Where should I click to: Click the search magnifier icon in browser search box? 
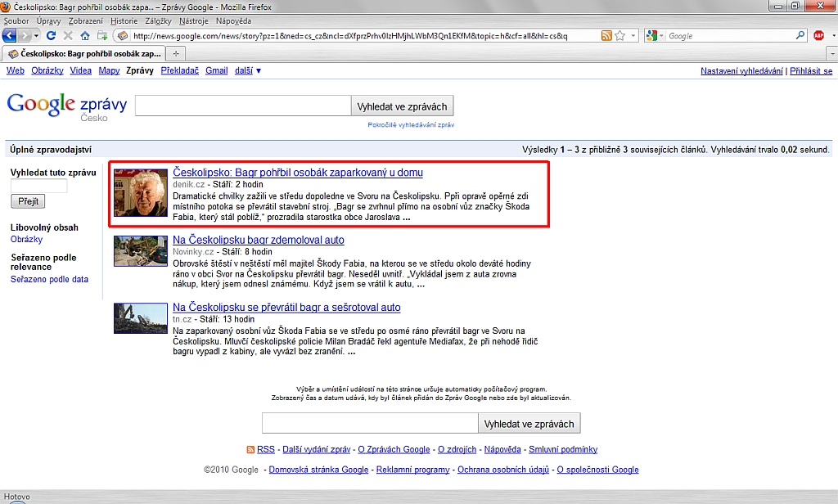pos(800,36)
